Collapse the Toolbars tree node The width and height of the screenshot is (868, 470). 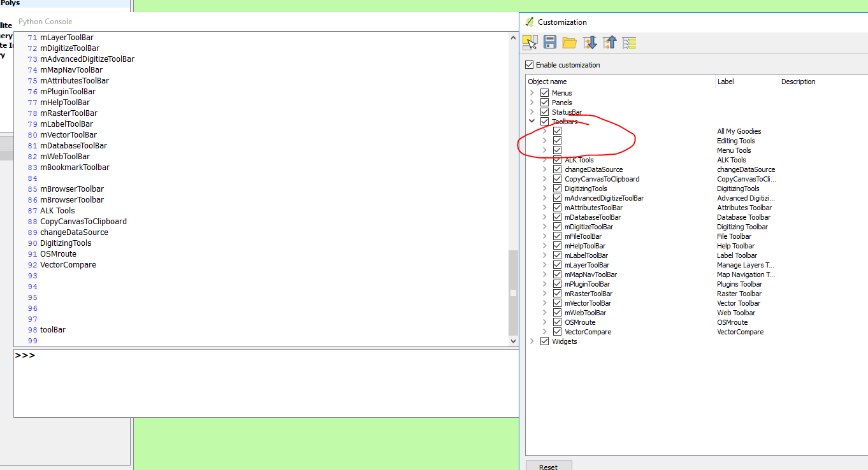532,122
